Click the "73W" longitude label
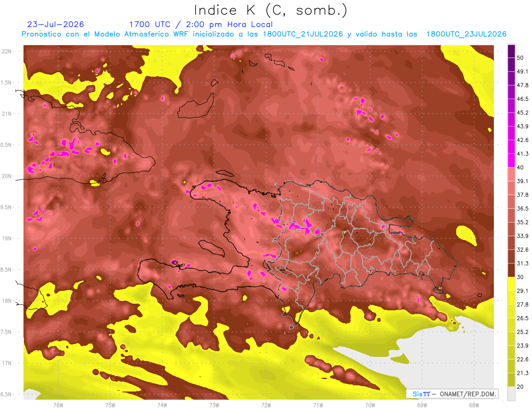Screen dimensions: 532x411 pyautogui.click(x=214, y=405)
